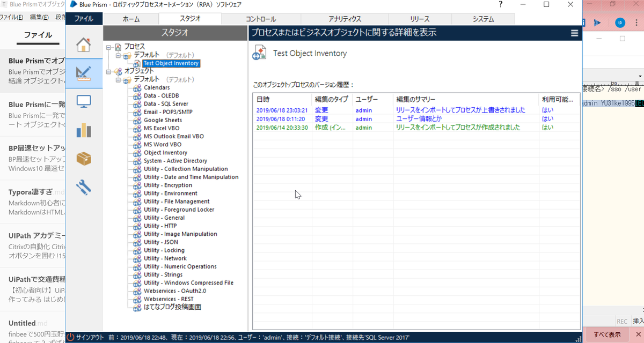Switch to the ファイル tab
The width and height of the screenshot is (644, 343).
pyautogui.click(x=84, y=19)
